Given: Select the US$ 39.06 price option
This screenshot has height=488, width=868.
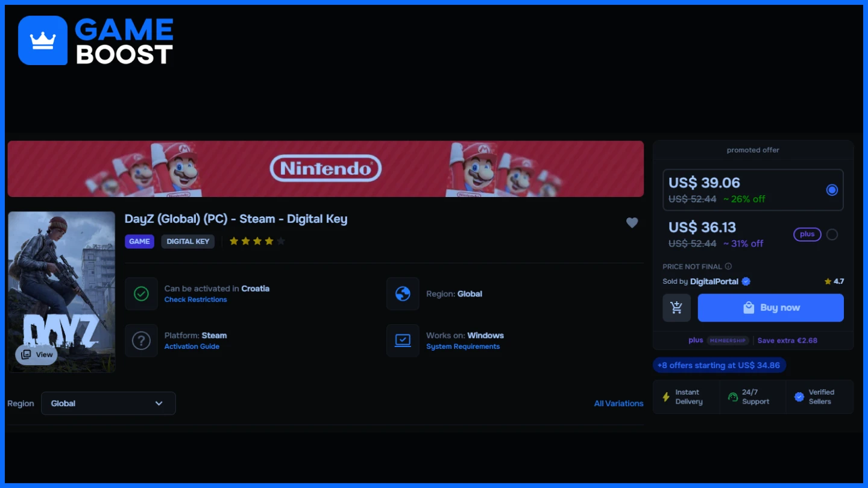Looking at the screenshot, I should pyautogui.click(x=753, y=190).
